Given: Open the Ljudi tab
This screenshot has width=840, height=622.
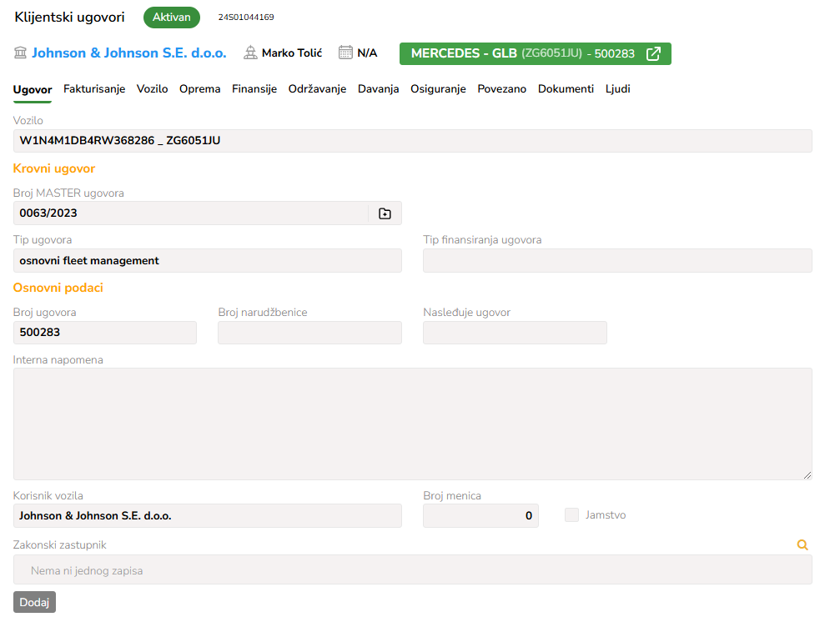Looking at the screenshot, I should pos(617,89).
